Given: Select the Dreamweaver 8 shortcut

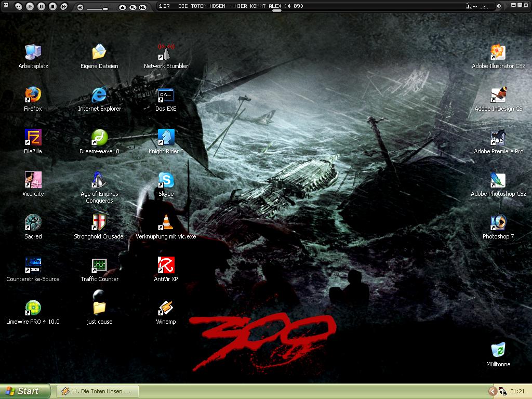Looking at the screenshot, I should coord(99,138).
